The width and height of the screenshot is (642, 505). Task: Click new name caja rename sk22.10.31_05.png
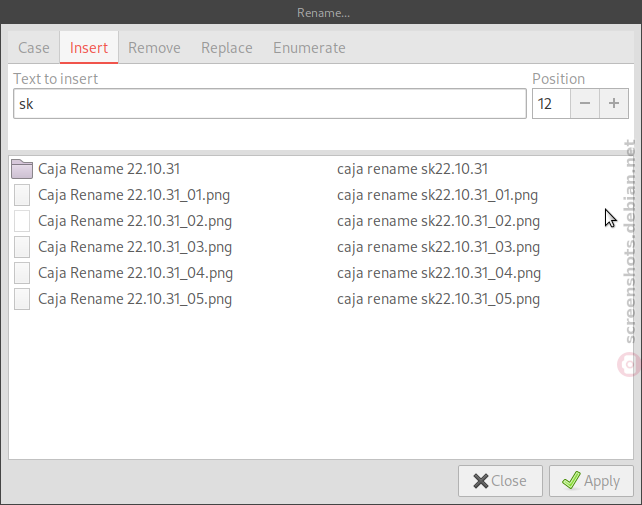click(439, 299)
